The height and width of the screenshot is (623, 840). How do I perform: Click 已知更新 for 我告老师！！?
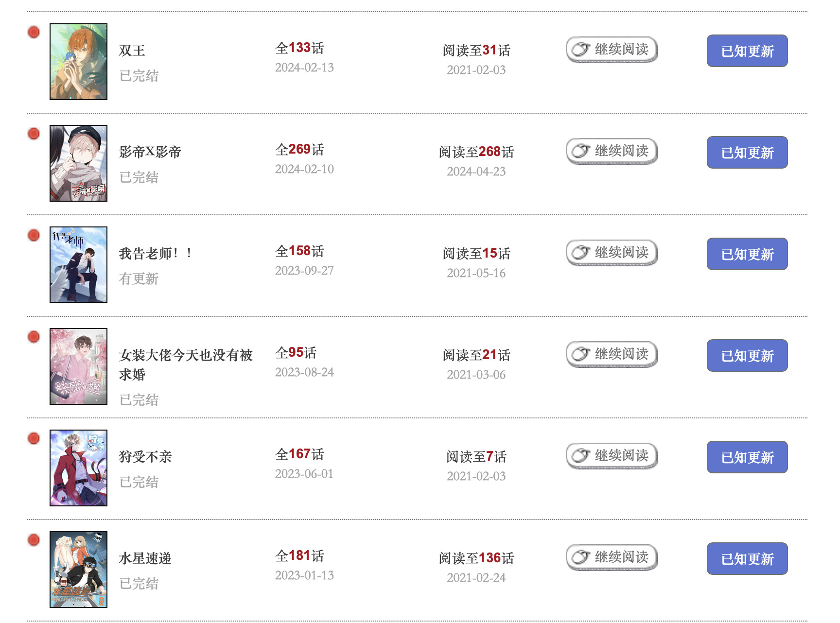click(747, 254)
